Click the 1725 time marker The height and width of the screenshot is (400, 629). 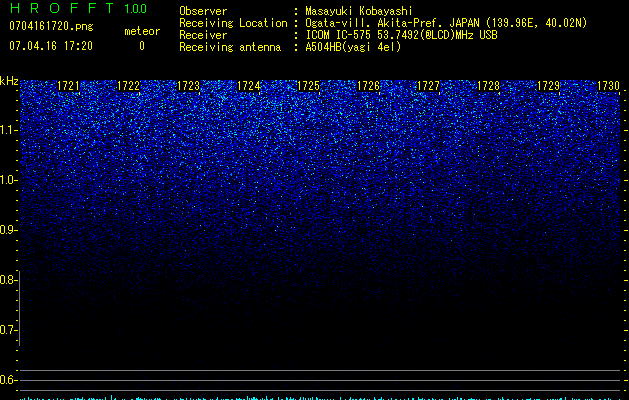308,86
